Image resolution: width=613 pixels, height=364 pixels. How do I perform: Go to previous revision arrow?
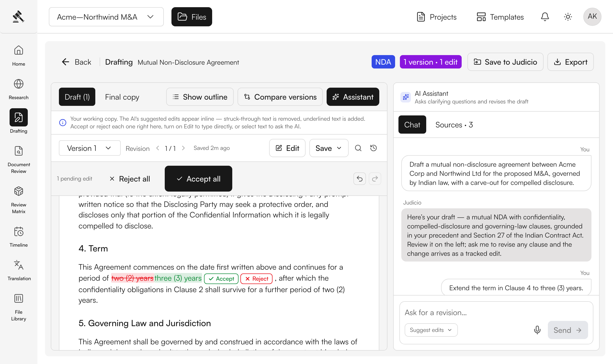point(158,148)
